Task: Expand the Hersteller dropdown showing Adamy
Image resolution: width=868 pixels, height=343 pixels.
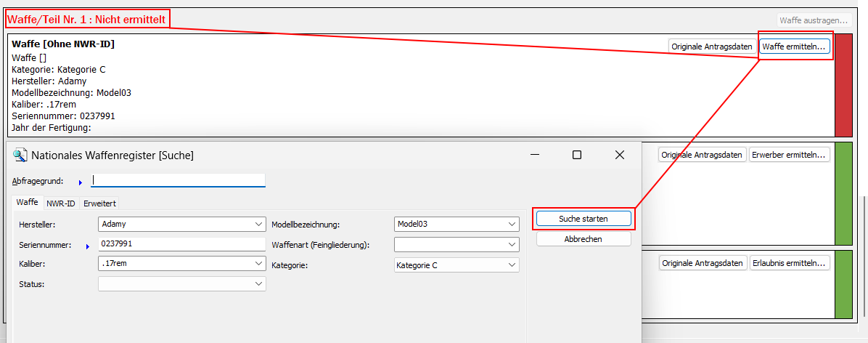Action: tap(259, 225)
